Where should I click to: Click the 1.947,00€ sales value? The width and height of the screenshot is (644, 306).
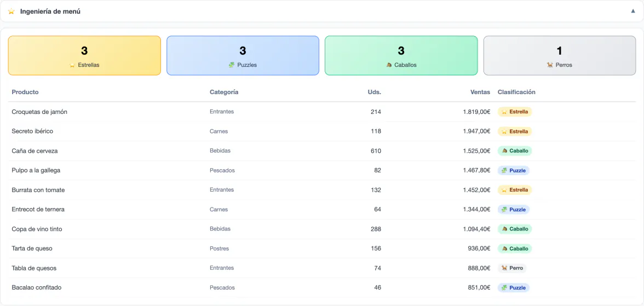click(x=476, y=131)
